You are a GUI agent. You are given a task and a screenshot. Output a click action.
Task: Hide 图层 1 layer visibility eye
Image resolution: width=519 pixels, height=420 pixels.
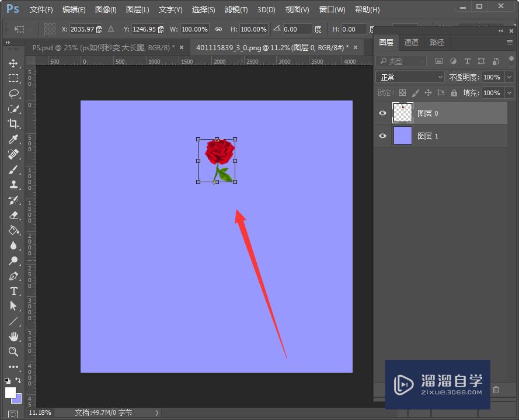click(382, 136)
